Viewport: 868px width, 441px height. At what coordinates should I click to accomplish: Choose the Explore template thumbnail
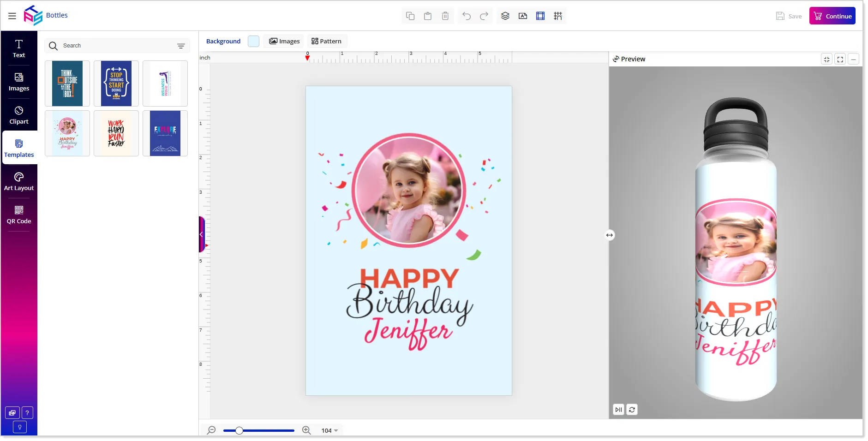pos(165,133)
